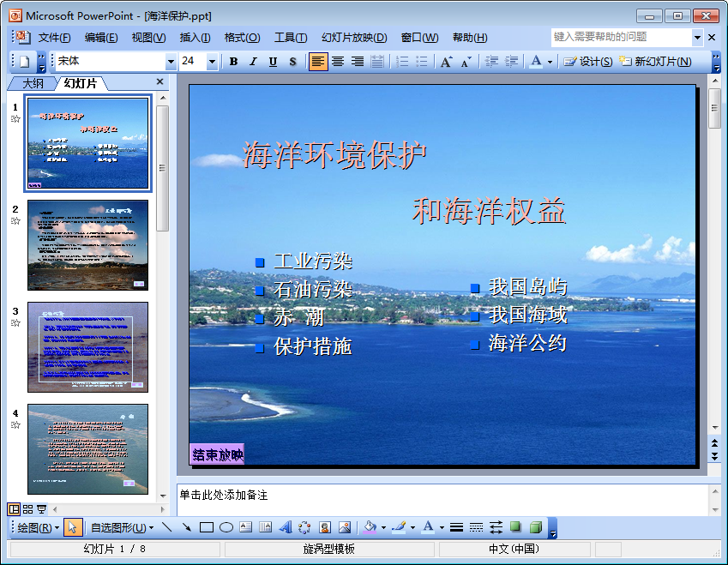Select slide 2 thumbnail

tap(87, 245)
